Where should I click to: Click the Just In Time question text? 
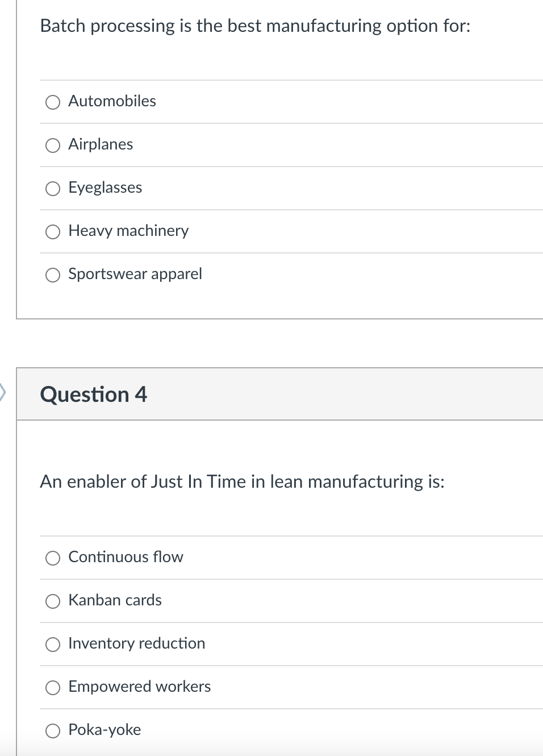242,482
